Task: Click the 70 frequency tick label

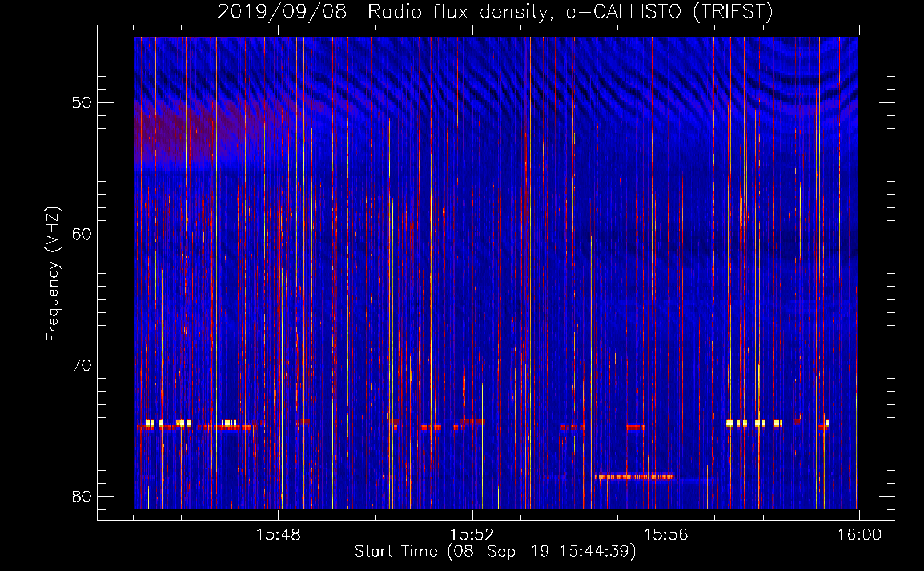Action: coord(82,365)
